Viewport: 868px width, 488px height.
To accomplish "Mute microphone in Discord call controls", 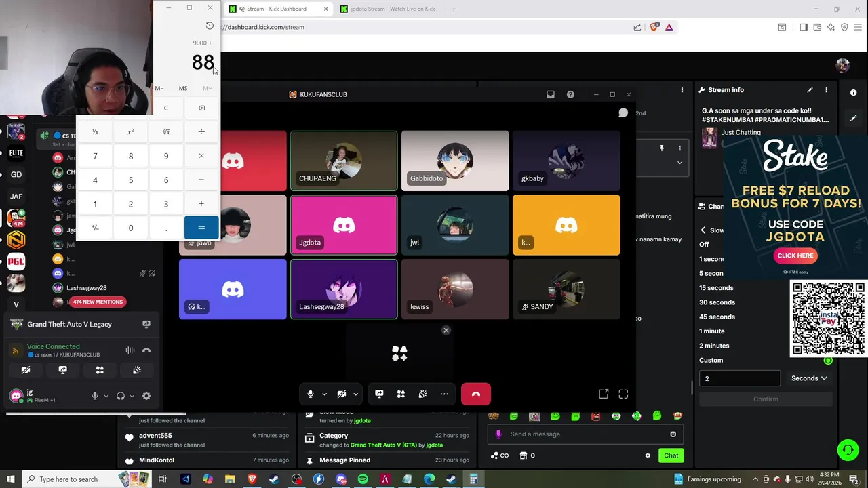I will [311, 394].
